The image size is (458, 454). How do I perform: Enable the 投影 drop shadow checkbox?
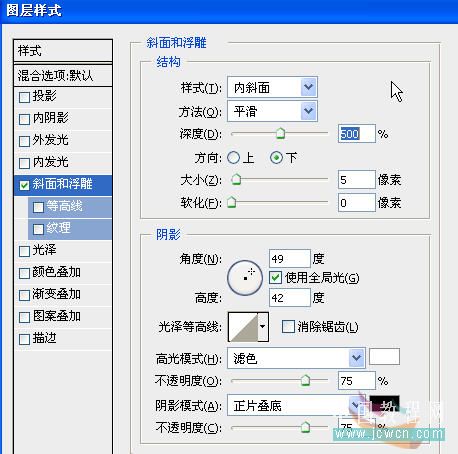24,97
